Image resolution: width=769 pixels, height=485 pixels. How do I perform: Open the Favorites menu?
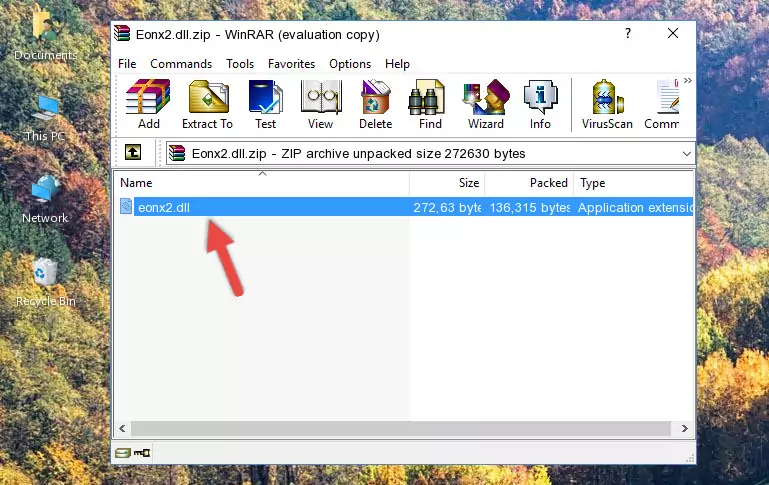click(291, 64)
